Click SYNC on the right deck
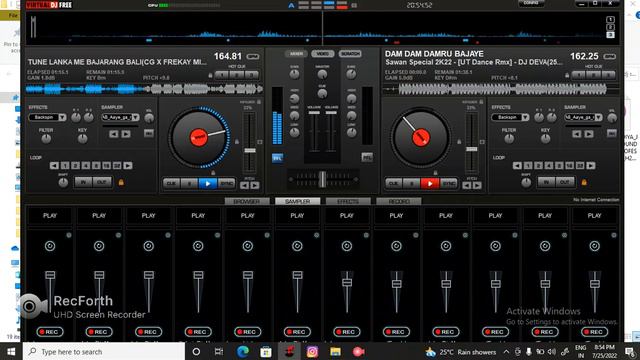Screen dimensions: 640x360 [x=449, y=184]
